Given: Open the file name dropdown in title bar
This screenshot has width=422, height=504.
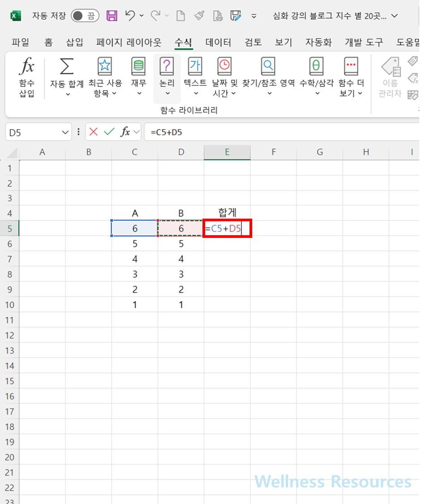Looking at the screenshot, I should tap(395, 16).
